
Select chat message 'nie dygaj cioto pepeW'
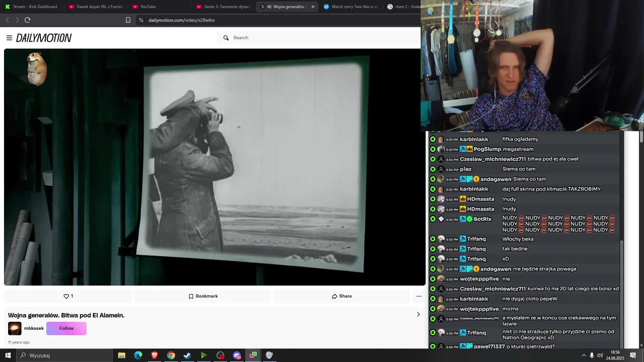530,299
